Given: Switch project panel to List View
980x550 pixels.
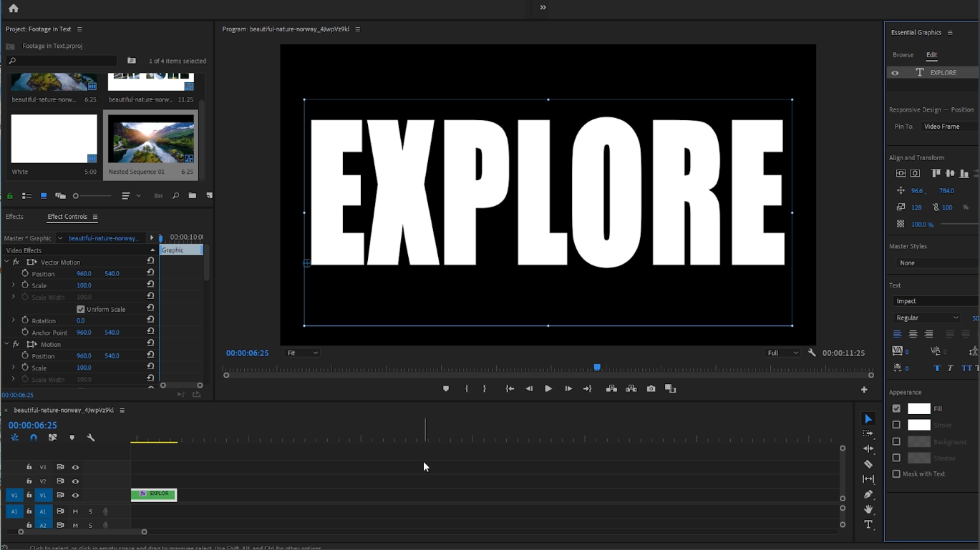Looking at the screenshot, I should point(26,196).
